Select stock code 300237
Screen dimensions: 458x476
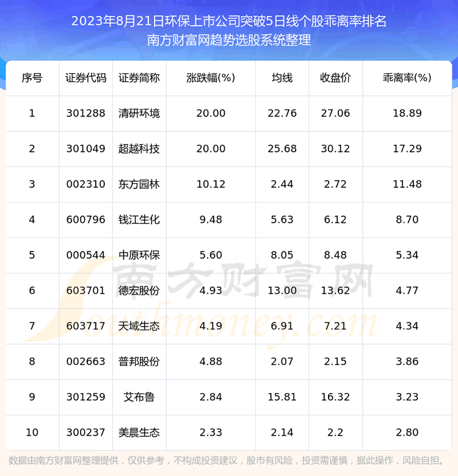coord(85,432)
